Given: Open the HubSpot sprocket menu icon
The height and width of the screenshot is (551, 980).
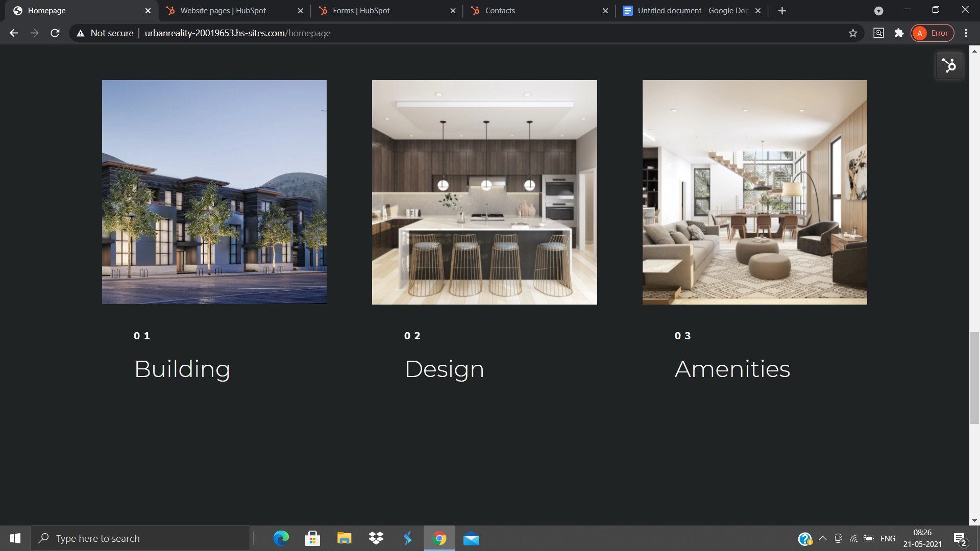Looking at the screenshot, I should pos(949,65).
